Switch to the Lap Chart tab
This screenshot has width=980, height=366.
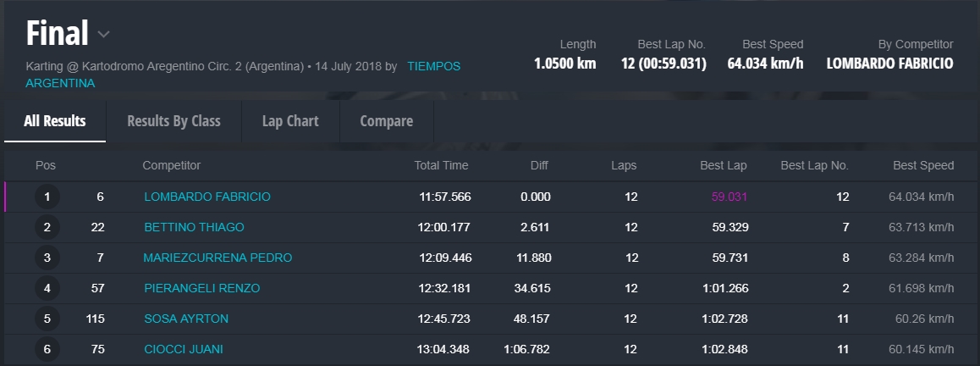coord(290,121)
